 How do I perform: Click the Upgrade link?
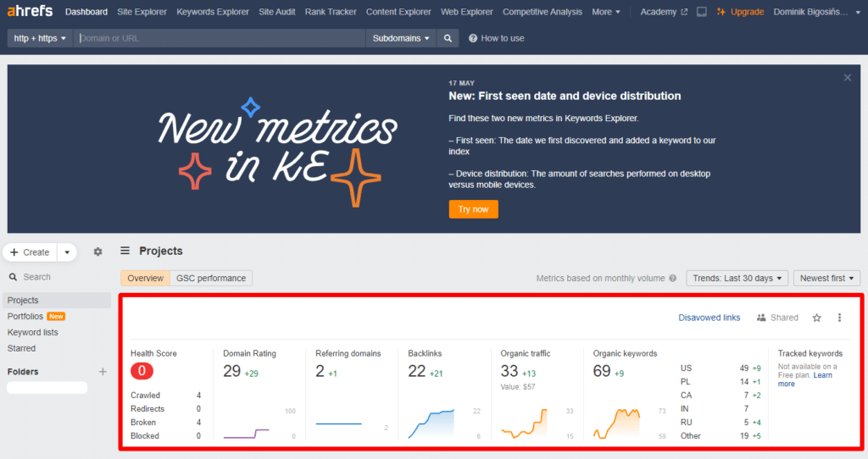point(740,12)
